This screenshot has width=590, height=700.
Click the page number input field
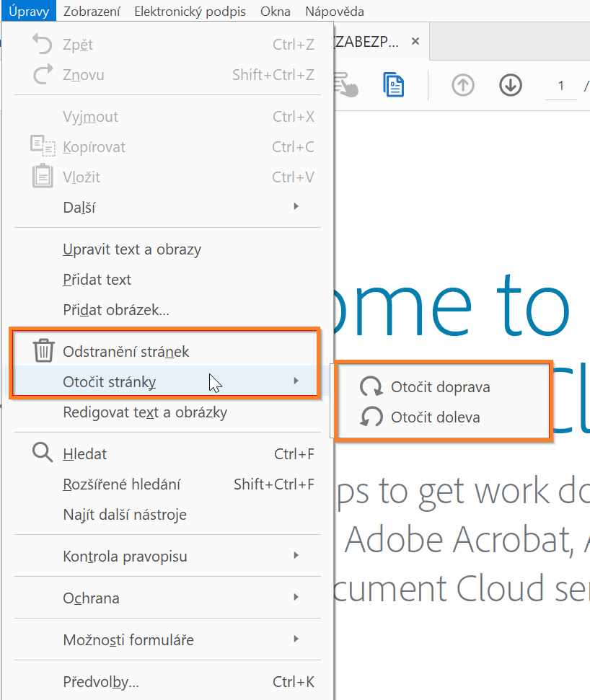coord(560,86)
